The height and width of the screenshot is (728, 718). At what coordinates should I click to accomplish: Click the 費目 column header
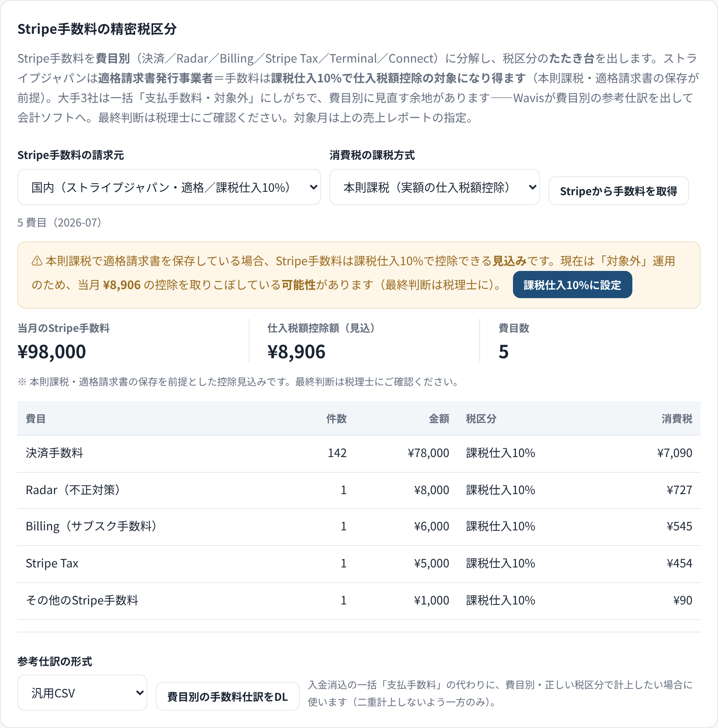pos(35,419)
